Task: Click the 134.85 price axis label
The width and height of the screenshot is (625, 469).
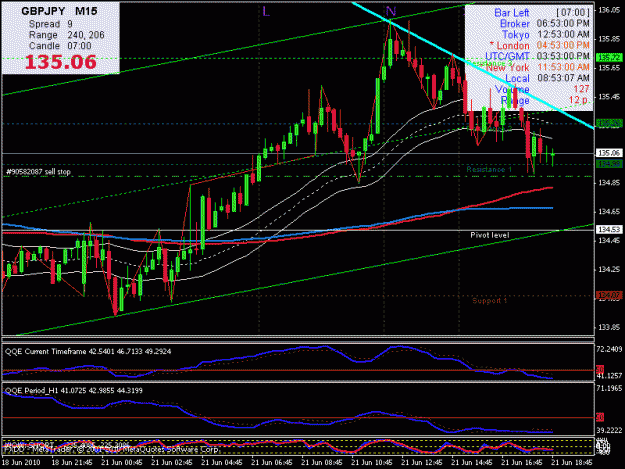Action: [x=609, y=183]
